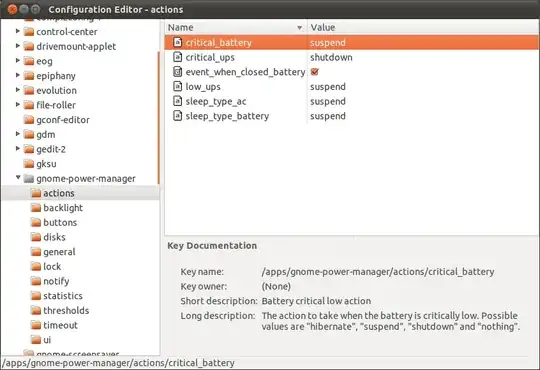Viewport: 540px width, 370px height.
Task: Click the backlight folder icon
Action: (x=36, y=208)
